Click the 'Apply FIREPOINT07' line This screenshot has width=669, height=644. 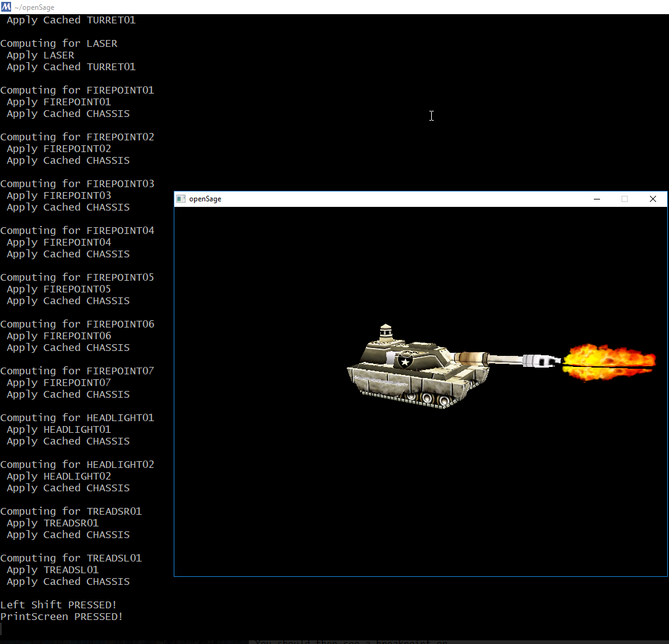(59, 382)
